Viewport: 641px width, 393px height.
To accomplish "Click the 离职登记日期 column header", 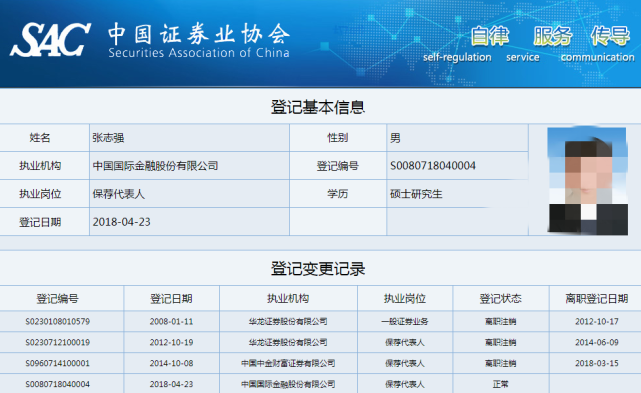I will tap(596, 299).
